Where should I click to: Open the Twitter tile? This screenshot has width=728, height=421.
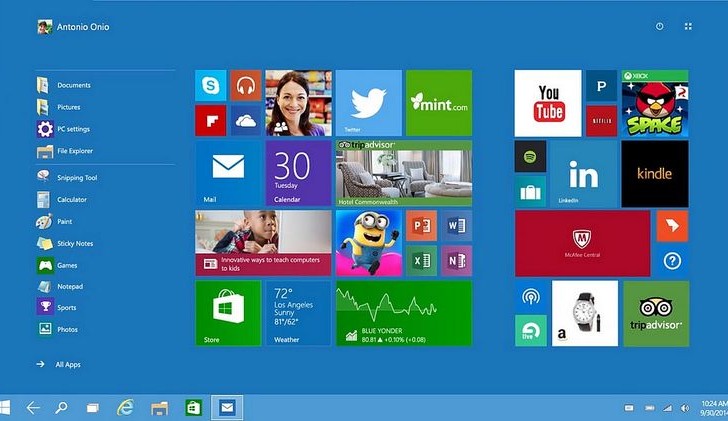[369, 103]
